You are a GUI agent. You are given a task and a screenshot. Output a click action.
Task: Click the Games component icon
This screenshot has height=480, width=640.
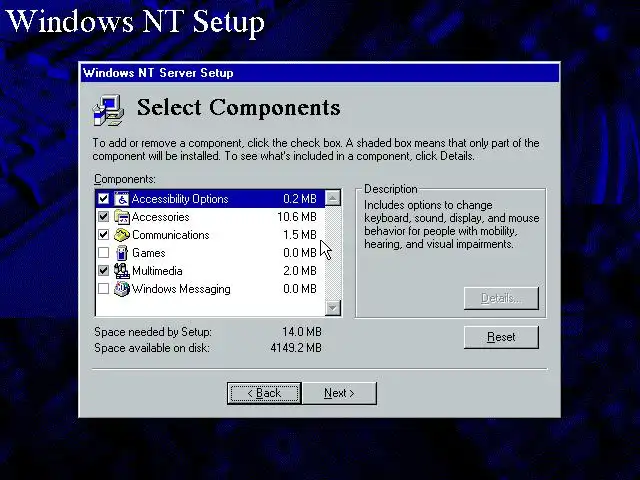coord(121,253)
